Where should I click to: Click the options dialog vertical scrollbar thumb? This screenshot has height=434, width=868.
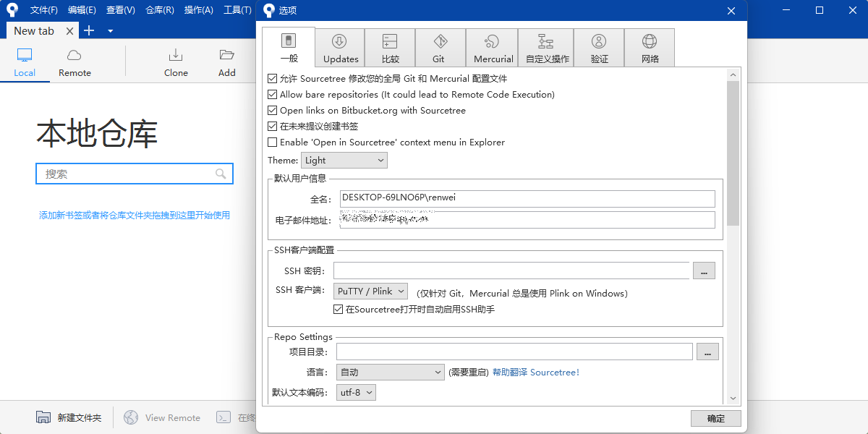pos(733,152)
